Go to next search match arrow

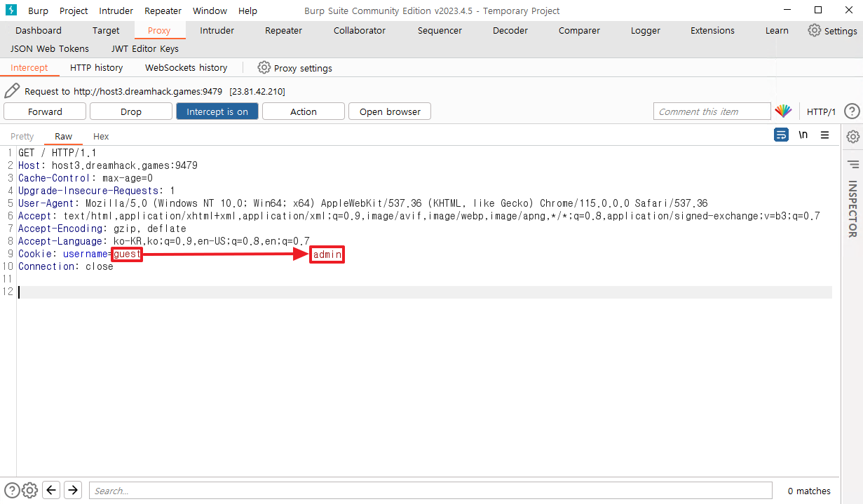click(x=73, y=490)
